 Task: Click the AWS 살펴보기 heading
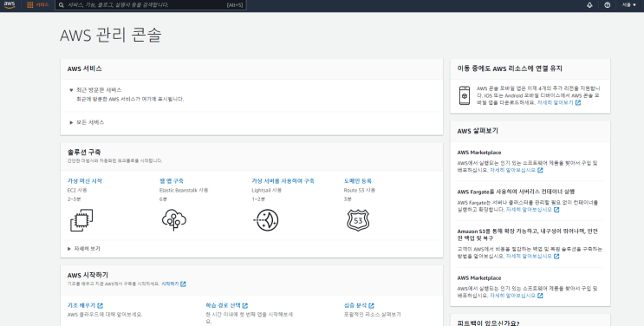coord(478,131)
